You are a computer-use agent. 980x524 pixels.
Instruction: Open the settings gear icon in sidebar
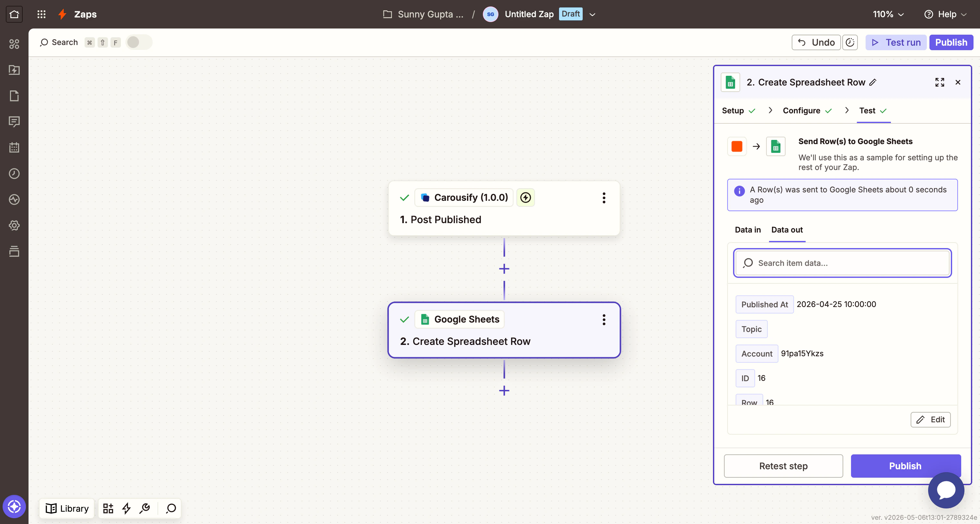(14, 225)
